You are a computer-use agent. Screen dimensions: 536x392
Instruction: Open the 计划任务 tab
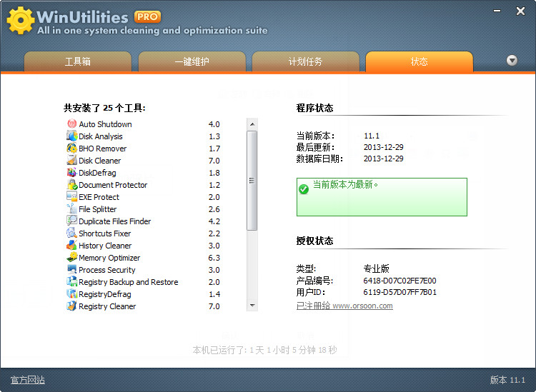point(305,62)
